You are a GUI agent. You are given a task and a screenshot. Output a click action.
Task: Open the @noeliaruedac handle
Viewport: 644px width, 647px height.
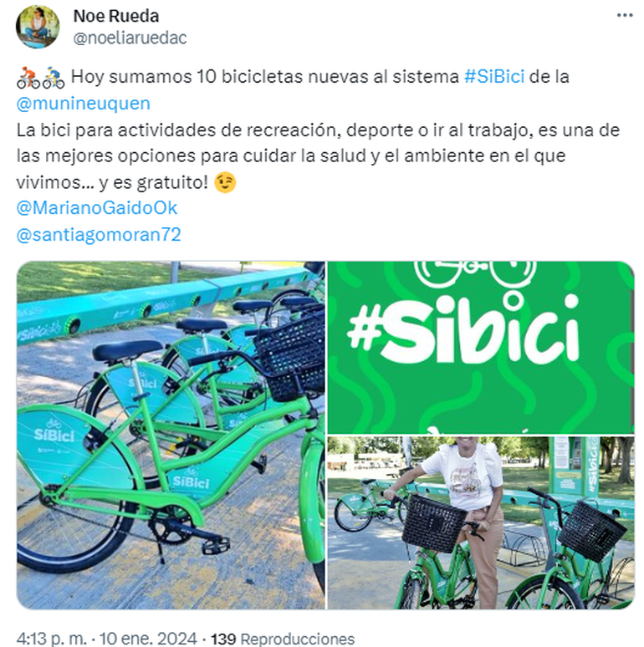(x=130, y=38)
